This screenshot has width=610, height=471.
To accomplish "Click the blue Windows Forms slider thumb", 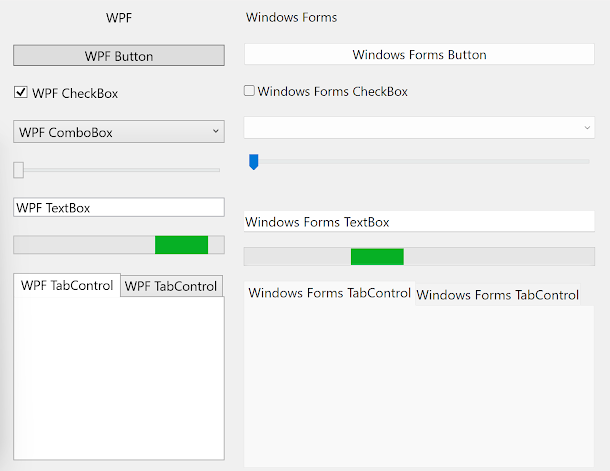I will (254, 162).
